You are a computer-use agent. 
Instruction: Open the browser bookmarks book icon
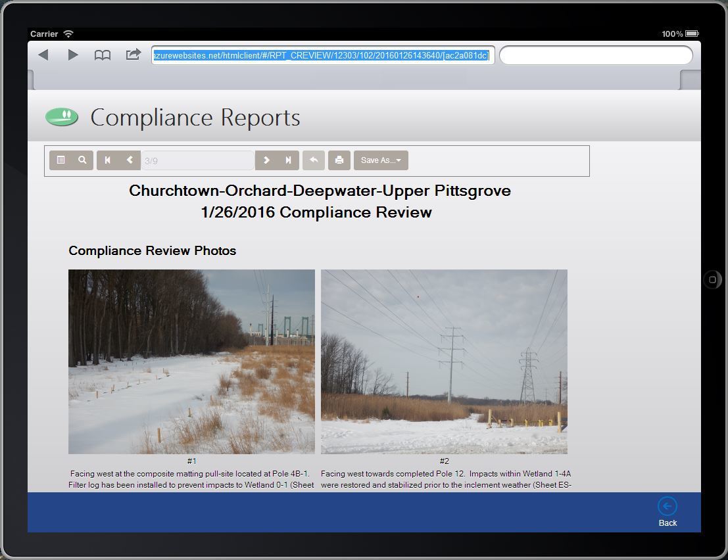(x=103, y=55)
